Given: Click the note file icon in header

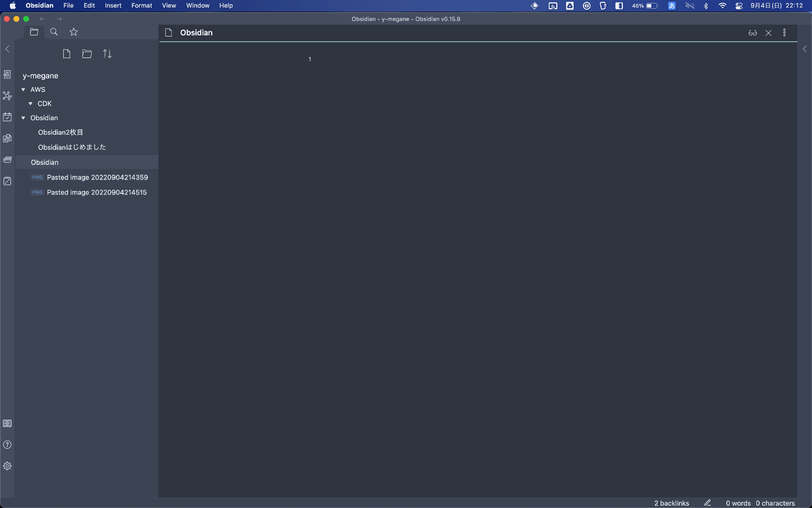Looking at the screenshot, I should pyautogui.click(x=169, y=33).
